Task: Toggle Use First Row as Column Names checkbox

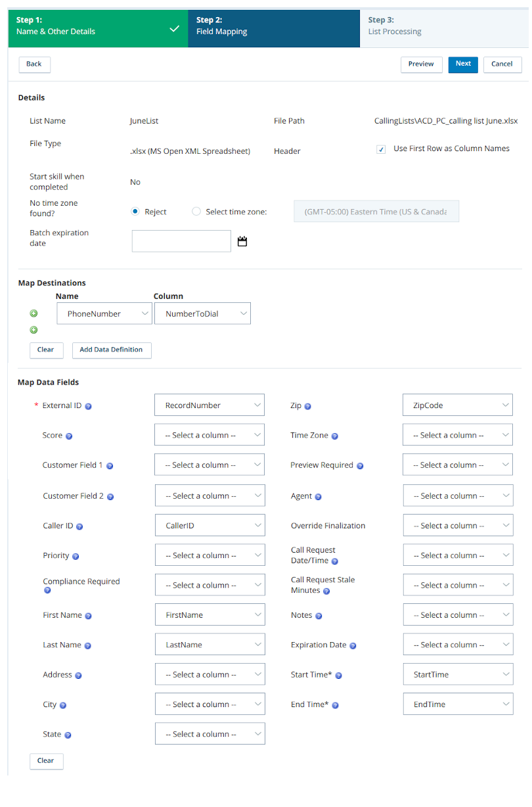Action: click(381, 149)
